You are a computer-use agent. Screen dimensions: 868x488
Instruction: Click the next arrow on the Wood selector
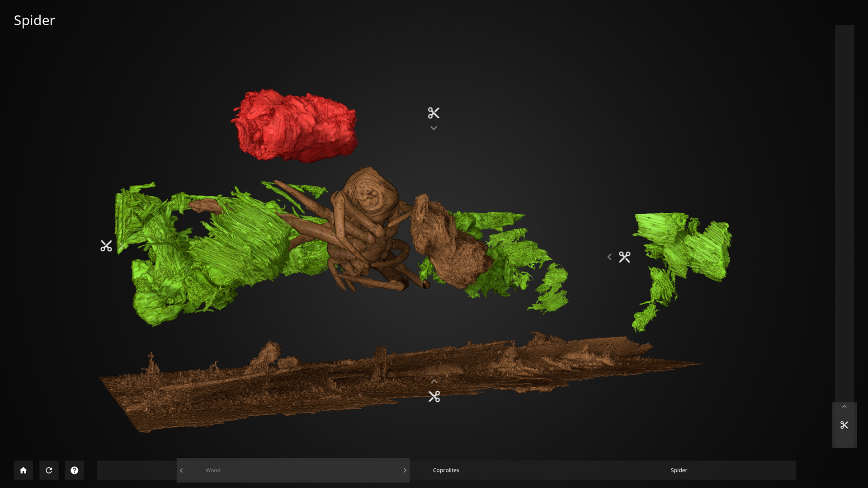coord(405,470)
